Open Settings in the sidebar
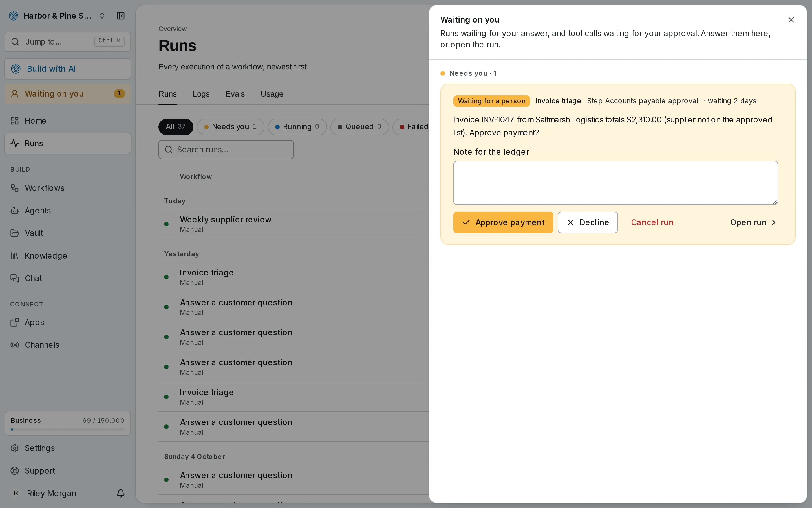Viewport: 812px width, 508px height. (x=67, y=448)
